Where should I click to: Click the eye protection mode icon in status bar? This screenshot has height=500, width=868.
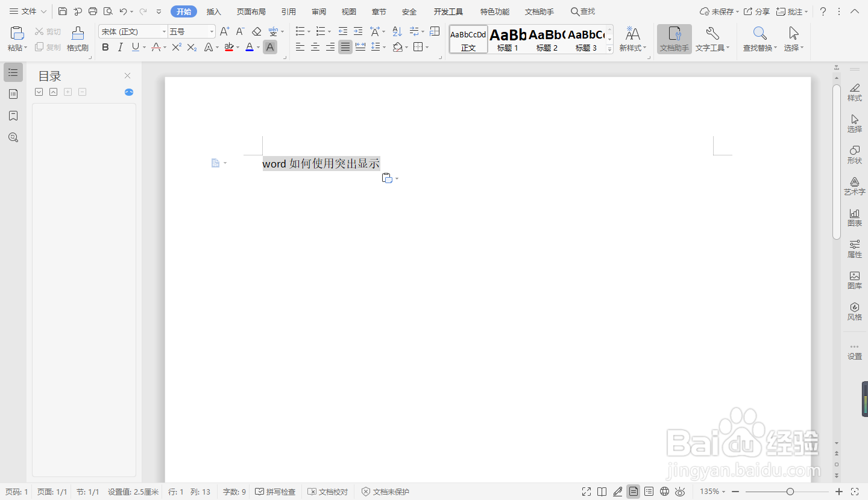coord(680,492)
